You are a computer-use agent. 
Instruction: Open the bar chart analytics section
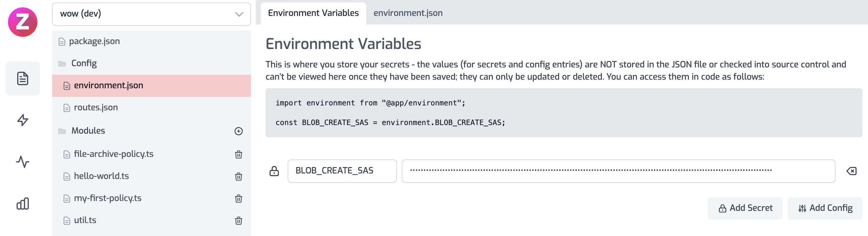23,204
